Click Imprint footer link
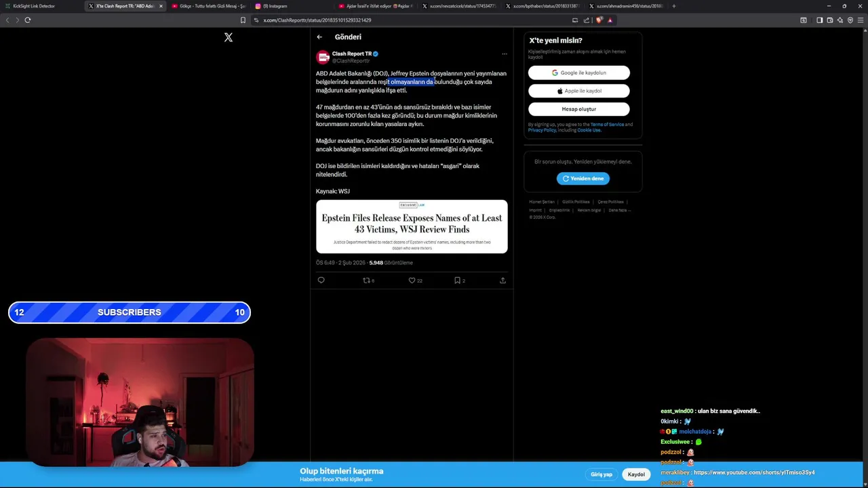 (535, 210)
